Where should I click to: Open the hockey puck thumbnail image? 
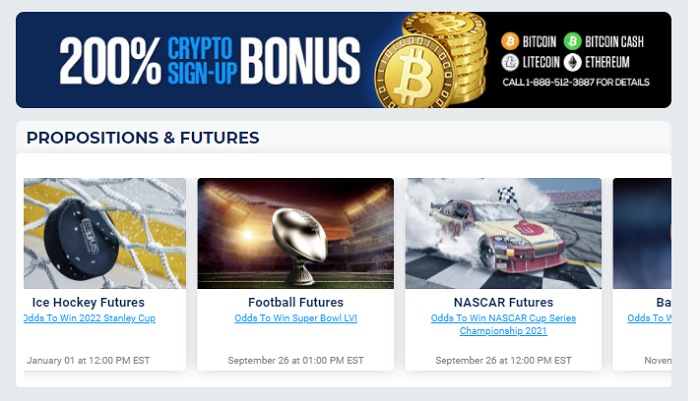105,233
